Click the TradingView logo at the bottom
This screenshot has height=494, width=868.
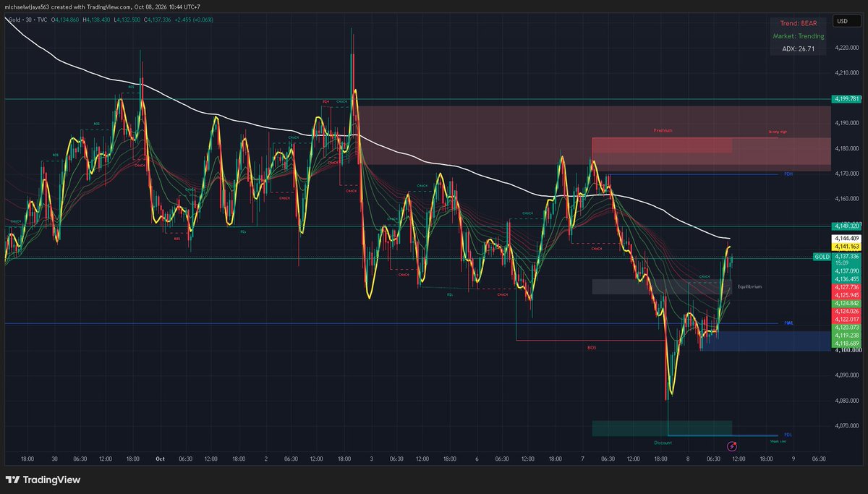point(43,480)
